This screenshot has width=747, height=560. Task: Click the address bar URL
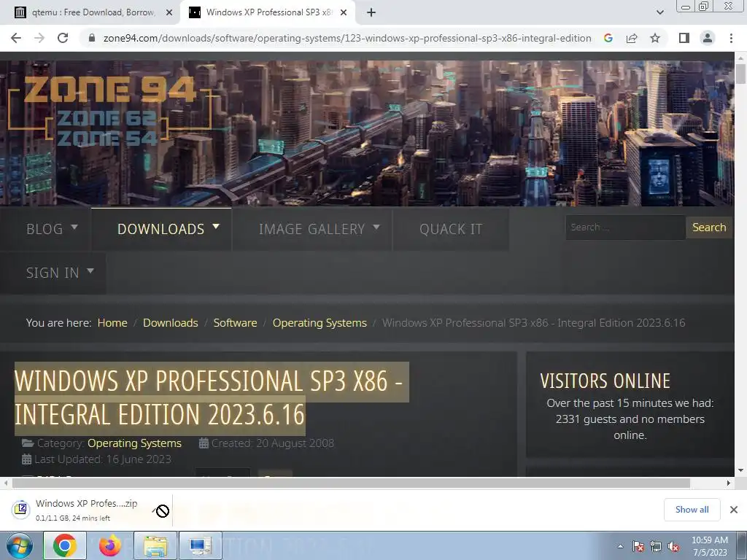point(347,38)
